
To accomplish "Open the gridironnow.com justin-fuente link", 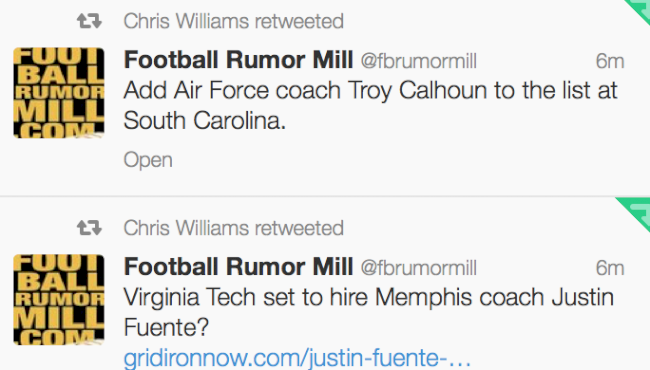I will [x=297, y=358].
